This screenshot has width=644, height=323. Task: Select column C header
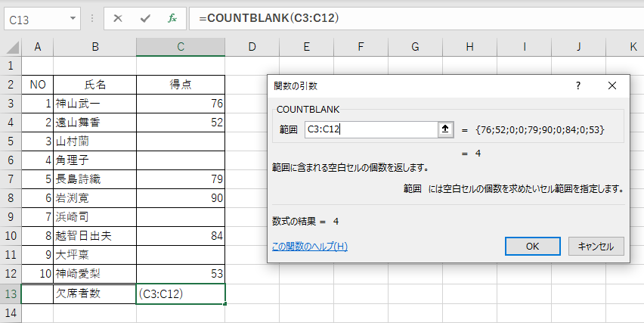click(x=181, y=47)
